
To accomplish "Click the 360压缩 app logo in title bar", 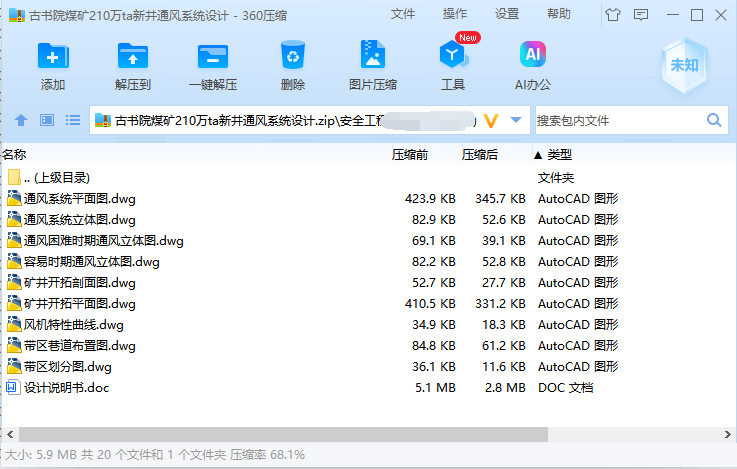I will [x=17, y=15].
